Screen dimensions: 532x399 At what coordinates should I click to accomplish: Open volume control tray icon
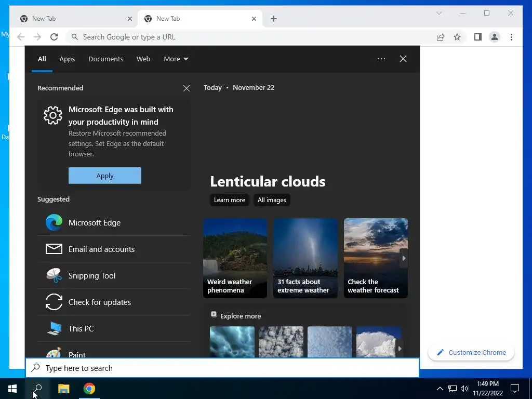point(464,389)
